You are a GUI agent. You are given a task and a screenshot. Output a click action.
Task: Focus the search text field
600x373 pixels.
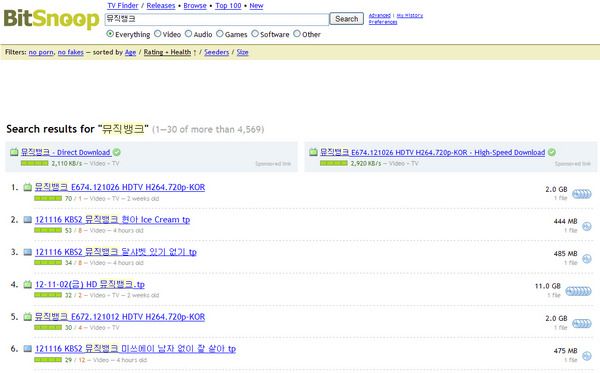(217, 19)
